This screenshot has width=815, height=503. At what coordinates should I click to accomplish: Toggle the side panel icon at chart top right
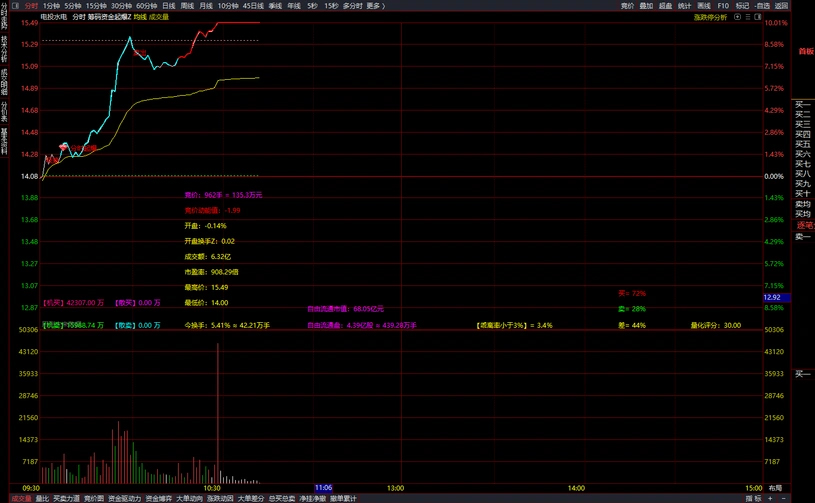click(x=758, y=17)
